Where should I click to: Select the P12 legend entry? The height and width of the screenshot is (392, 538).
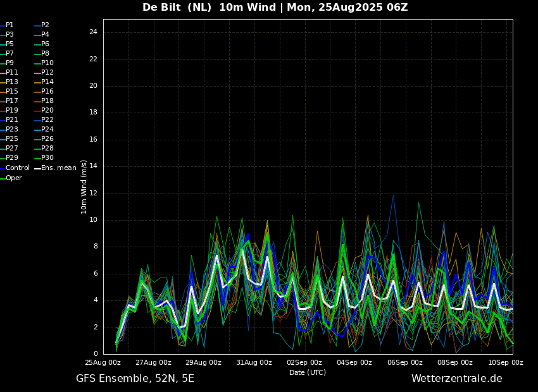tap(47, 73)
